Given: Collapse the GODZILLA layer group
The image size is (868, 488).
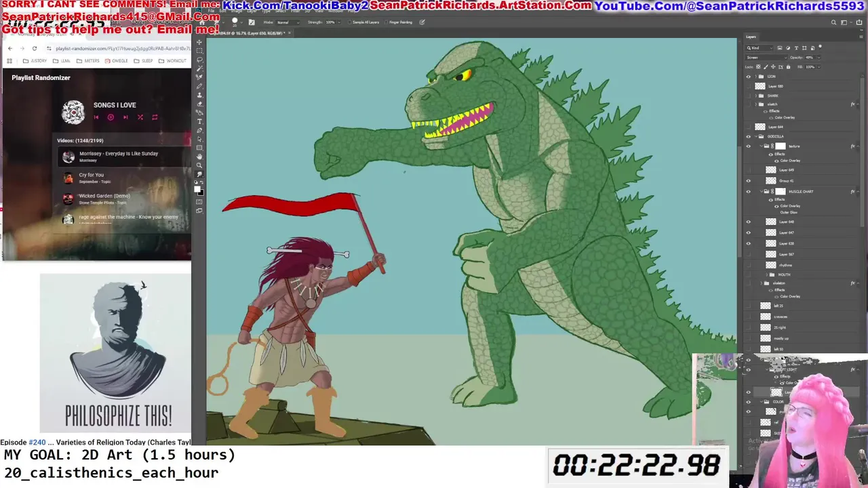Looking at the screenshot, I should pos(756,136).
